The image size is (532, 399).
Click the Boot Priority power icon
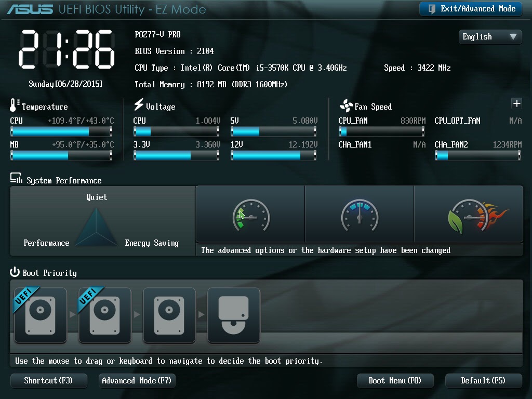pos(15,272)
